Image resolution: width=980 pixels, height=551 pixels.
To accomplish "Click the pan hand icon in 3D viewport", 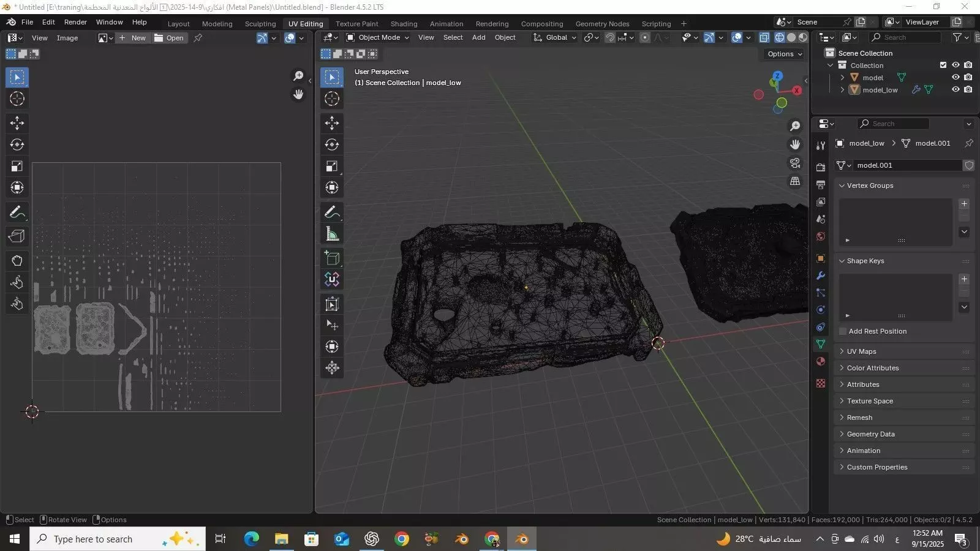I will (x=795, y=144).
